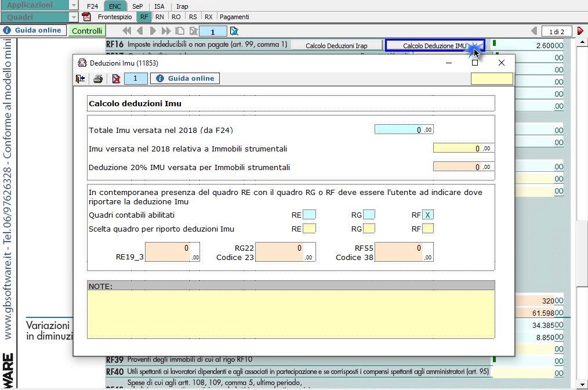Maximize the Deduzioni Imu window
Image resolution: width=588 pixels, height=390 pixels.
pos(475,63)
